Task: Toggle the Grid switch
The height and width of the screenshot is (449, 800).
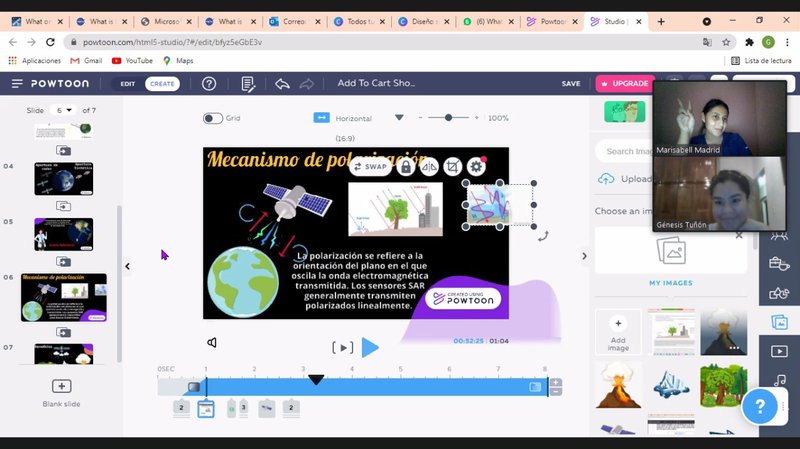Action: [x=212, y=118]
